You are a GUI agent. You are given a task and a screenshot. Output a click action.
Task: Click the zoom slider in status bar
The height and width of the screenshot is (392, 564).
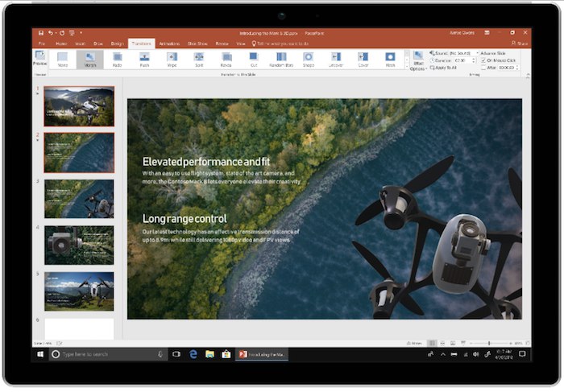point(489,343)
